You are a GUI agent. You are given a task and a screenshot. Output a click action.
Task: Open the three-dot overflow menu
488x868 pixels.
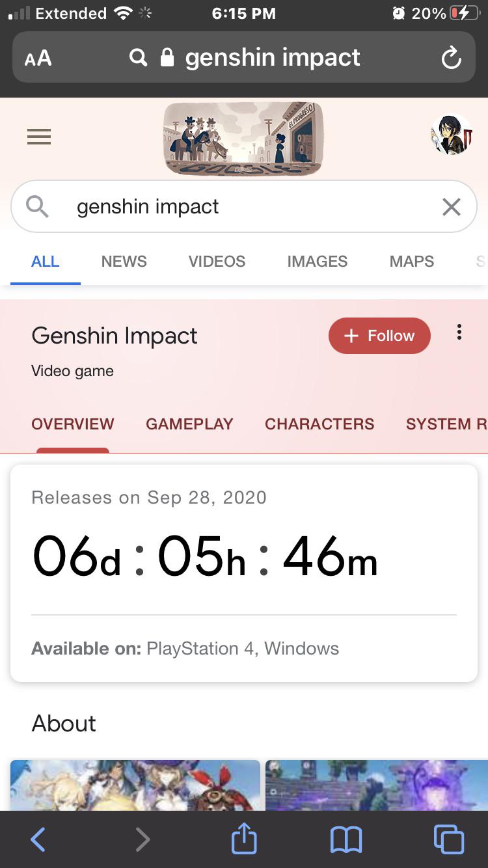(459, 332)
